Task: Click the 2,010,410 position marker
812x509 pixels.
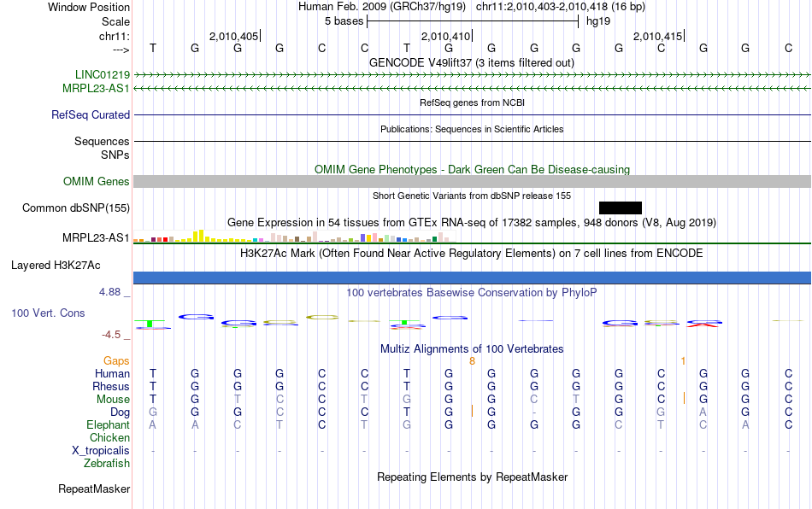Action: tap(445, 36)
